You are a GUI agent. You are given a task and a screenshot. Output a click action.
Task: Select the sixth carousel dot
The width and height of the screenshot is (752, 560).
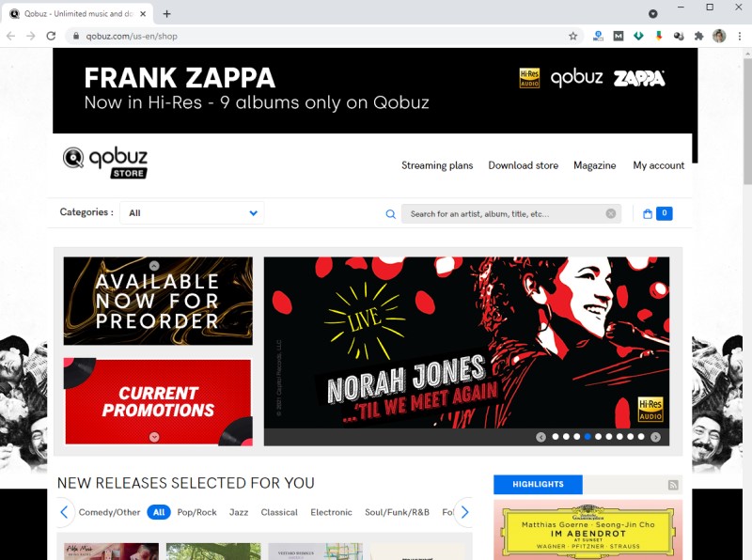609,437
